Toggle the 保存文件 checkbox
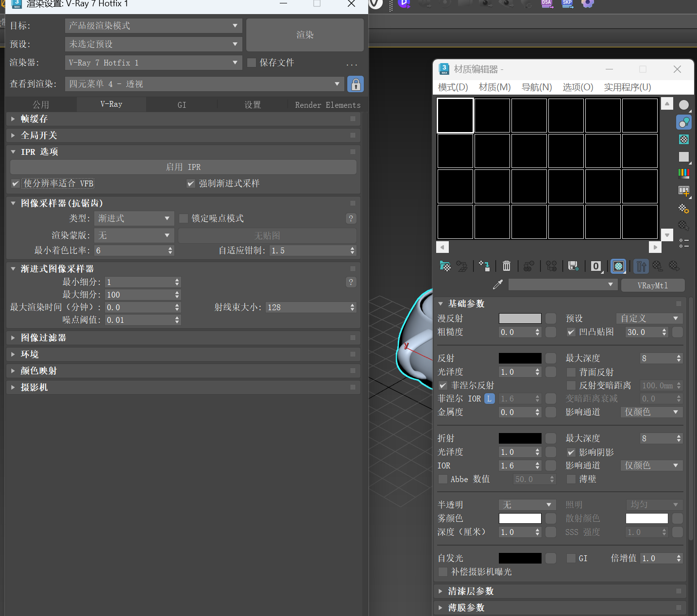 coord(252,63)
